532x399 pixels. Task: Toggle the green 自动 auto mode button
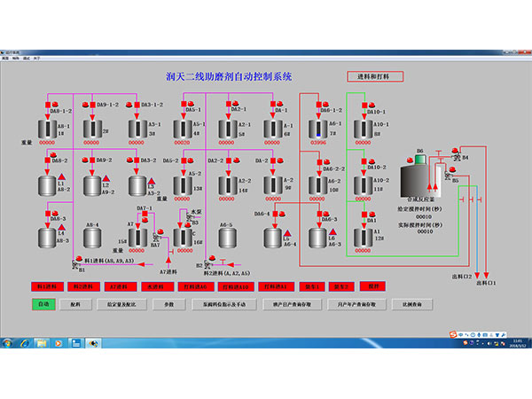tap(42, 303)
